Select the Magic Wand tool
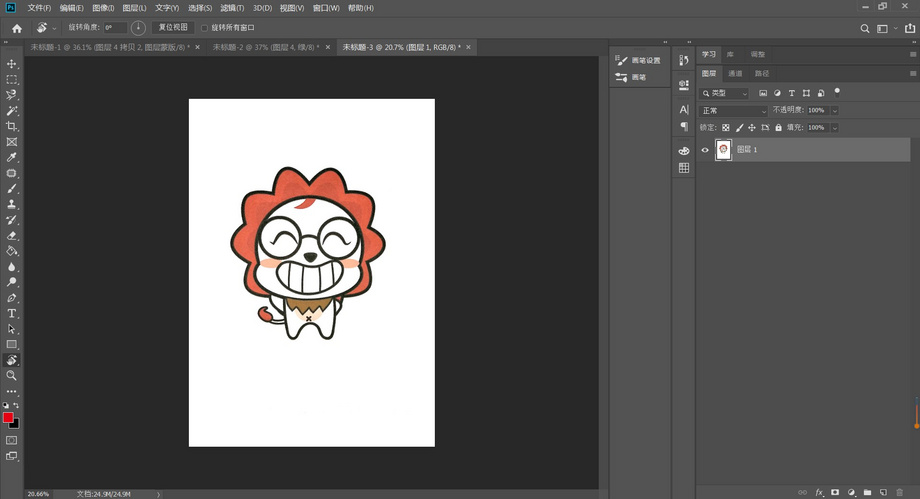 tap(12, 111)
